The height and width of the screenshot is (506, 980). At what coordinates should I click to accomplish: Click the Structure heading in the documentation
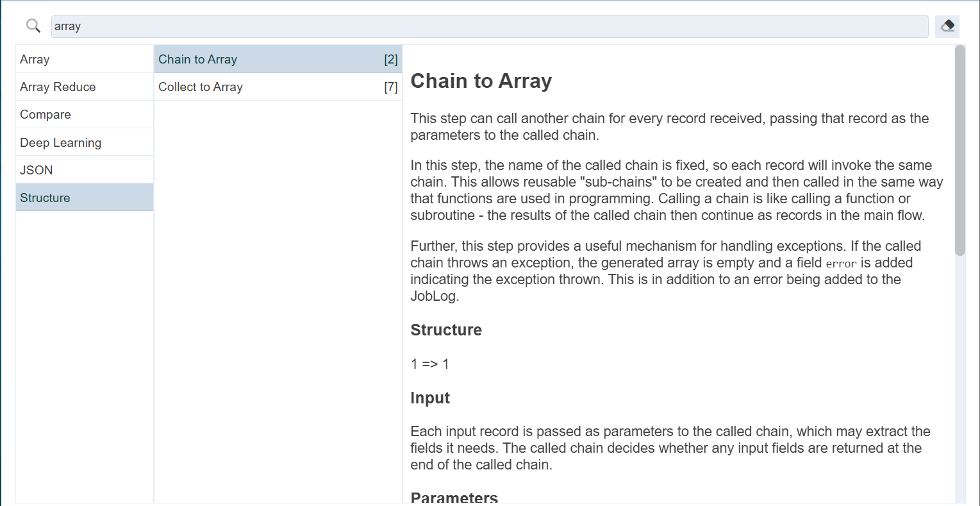coord(446,330)
